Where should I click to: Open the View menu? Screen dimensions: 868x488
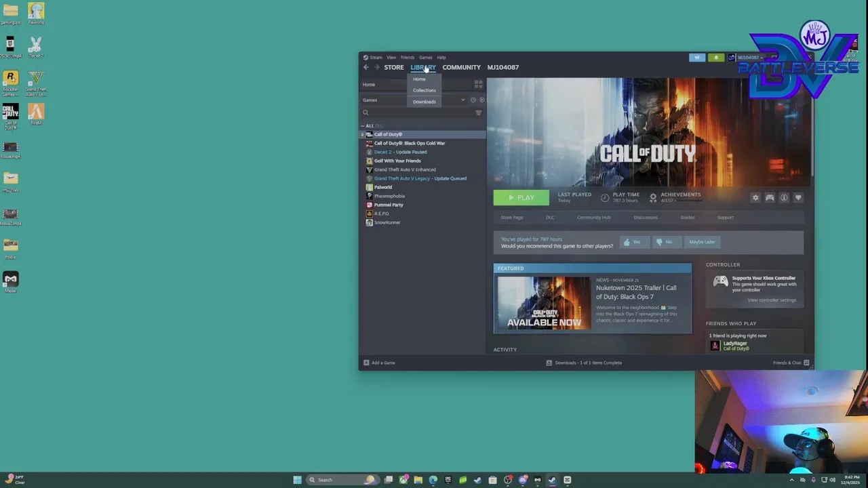click(391, 58)
